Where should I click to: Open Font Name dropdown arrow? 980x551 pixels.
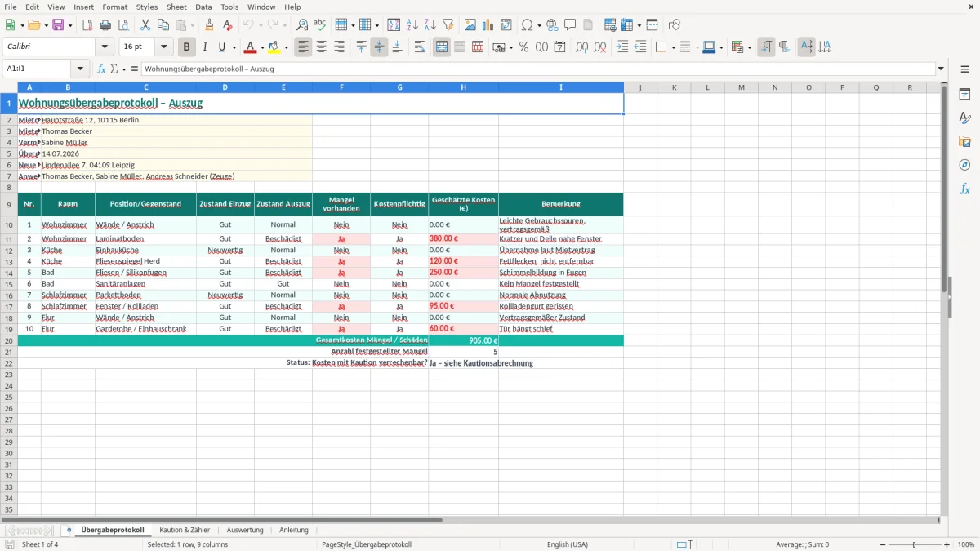[105, 47]
